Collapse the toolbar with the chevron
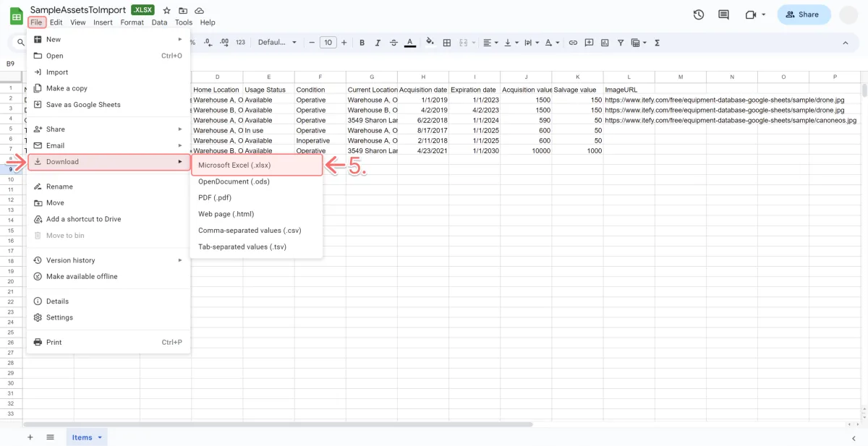Viewport: 868px width, 446px height. click(845, 43)
